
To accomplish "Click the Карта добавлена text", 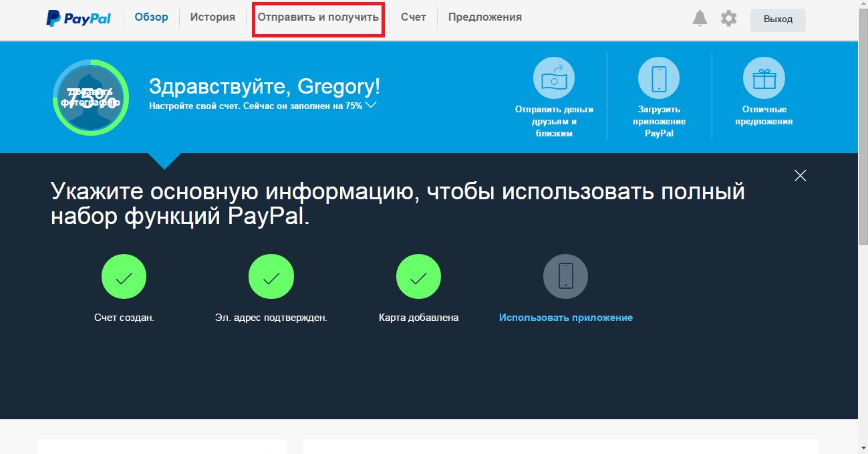I will point(418,318).
